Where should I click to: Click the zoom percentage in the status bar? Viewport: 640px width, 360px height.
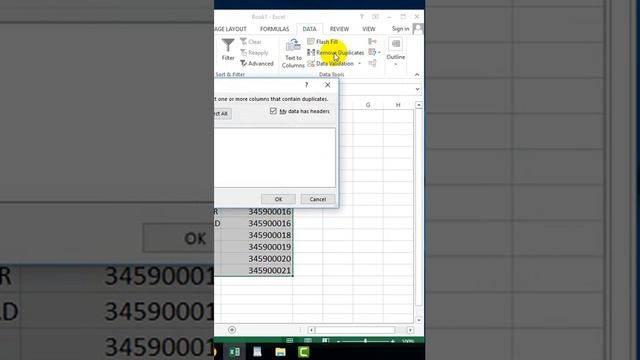click(408, 341)
